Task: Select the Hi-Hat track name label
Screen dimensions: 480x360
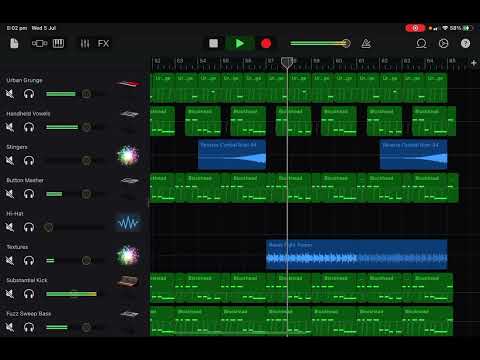Action: tap(15, 214)
